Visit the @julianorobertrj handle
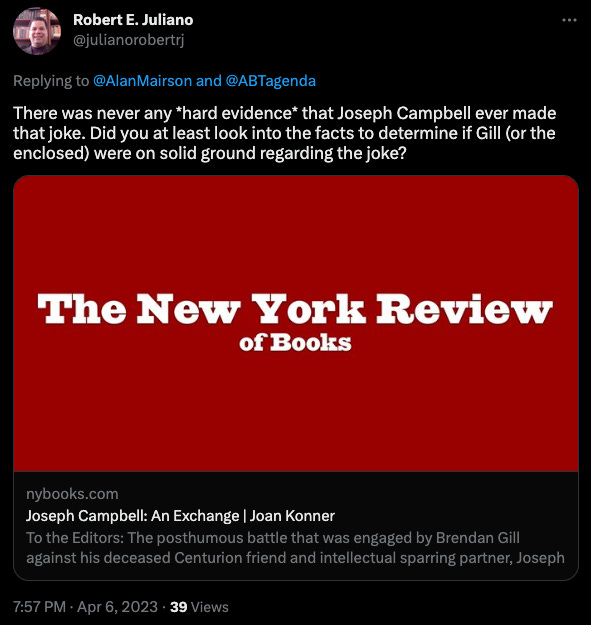 click(x=129, y=40)
